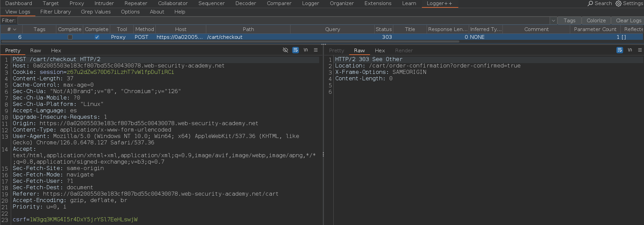Viewport: 644px width, 225px height.
Task: Sort by Response Len... column header
Action: click(448, 29)
